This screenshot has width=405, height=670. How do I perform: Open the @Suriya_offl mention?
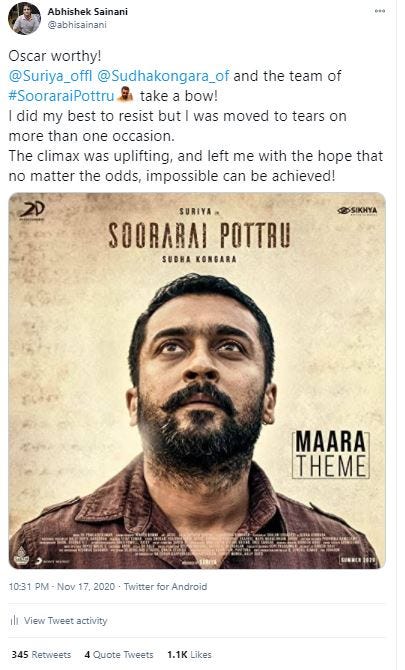(50, 76)
